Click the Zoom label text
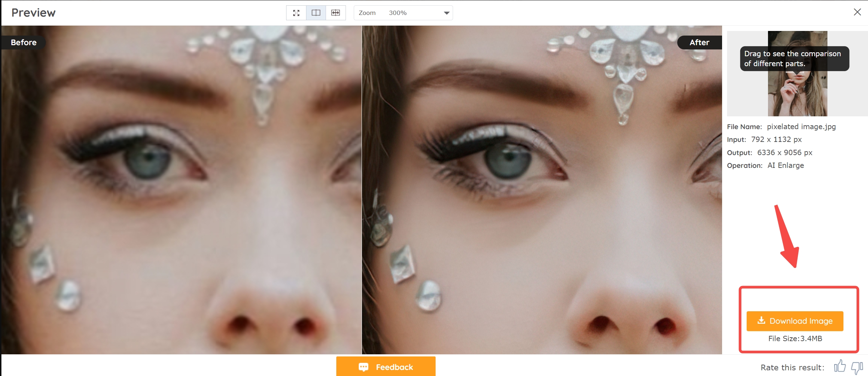Screen dimensions: 868x376 (367, 13)
